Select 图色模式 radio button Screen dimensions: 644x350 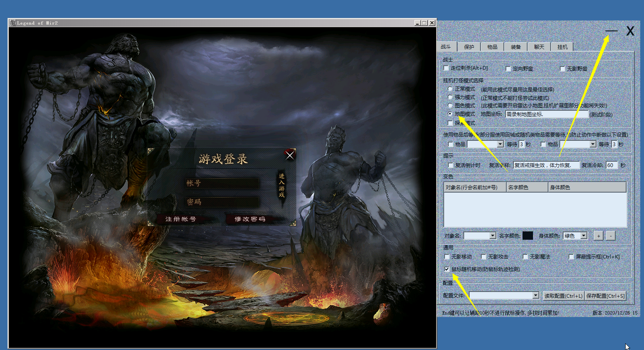[450, 106]
